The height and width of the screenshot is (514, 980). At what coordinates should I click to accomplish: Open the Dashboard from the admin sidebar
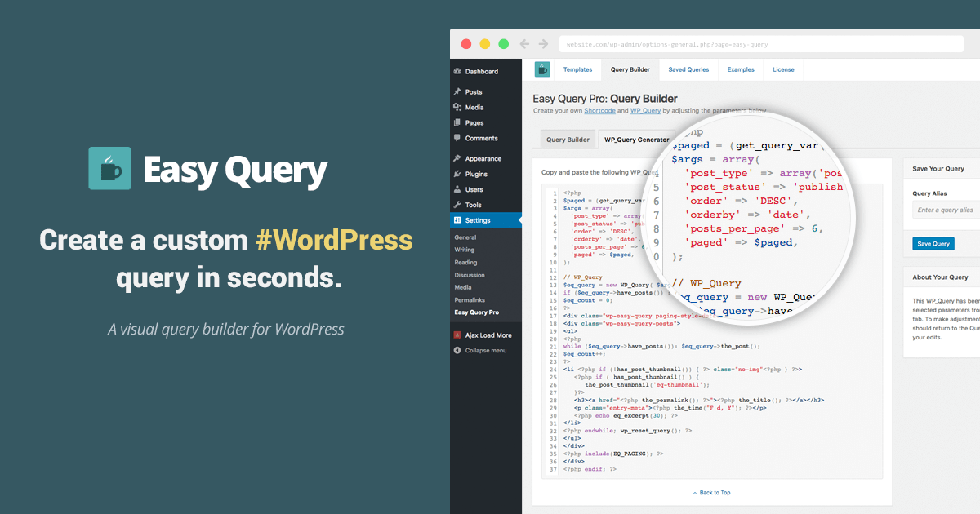click(x=459, y=71)
